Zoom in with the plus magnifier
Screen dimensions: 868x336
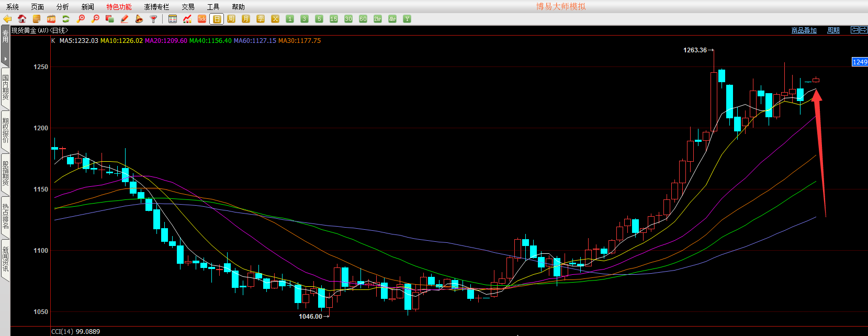pyautogui.click(x=81, y=19)
